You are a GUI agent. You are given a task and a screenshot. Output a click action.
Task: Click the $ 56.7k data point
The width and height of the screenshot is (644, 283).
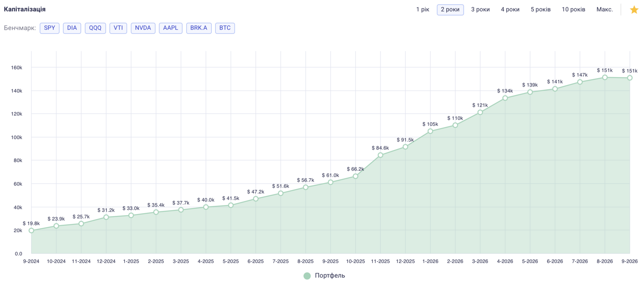pyautogui.click(x=306, y=187)
